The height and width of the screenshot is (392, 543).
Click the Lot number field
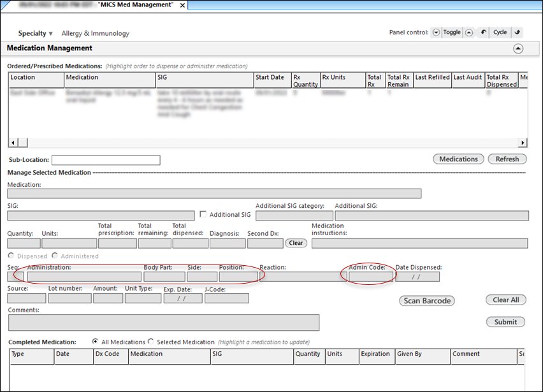[70, 298]
